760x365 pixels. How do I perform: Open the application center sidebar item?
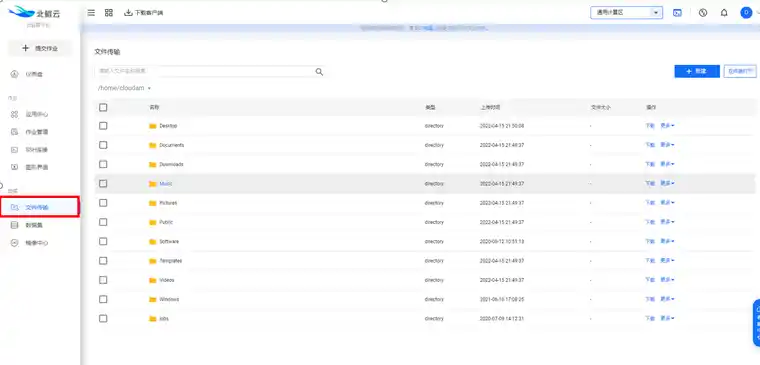click(x=30, y=115)
